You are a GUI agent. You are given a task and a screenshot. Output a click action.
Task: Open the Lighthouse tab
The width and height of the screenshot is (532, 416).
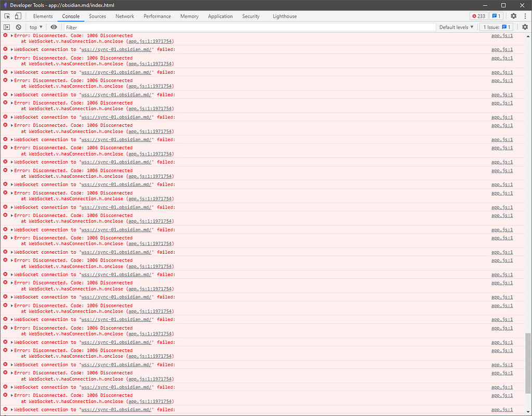(x=285, y=16)
